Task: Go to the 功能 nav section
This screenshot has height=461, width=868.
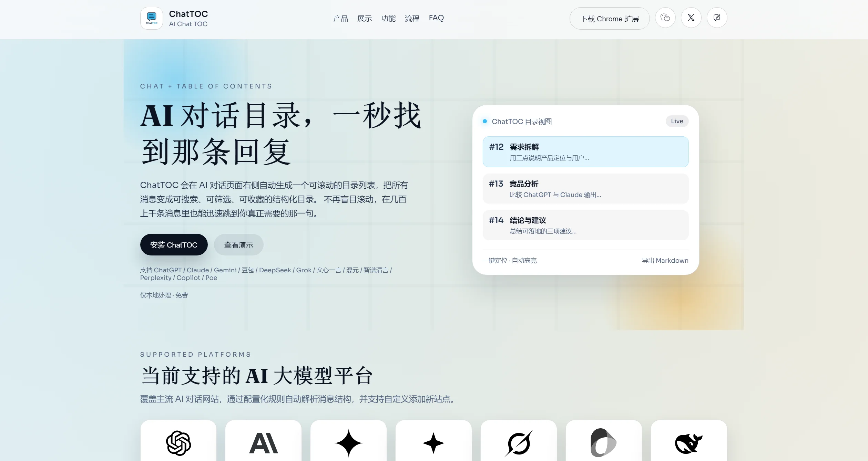Action: tap(388, 18)
